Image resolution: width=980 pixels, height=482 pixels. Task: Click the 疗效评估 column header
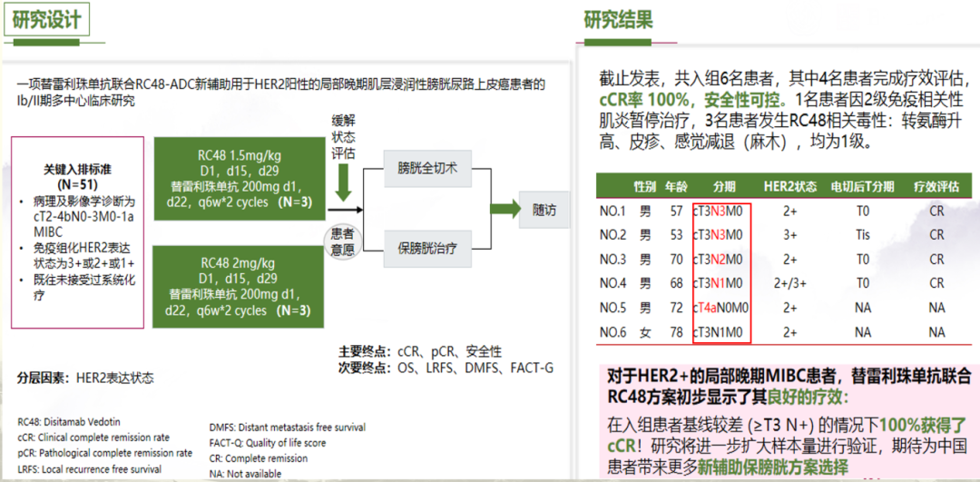click(x=936, y=186)
